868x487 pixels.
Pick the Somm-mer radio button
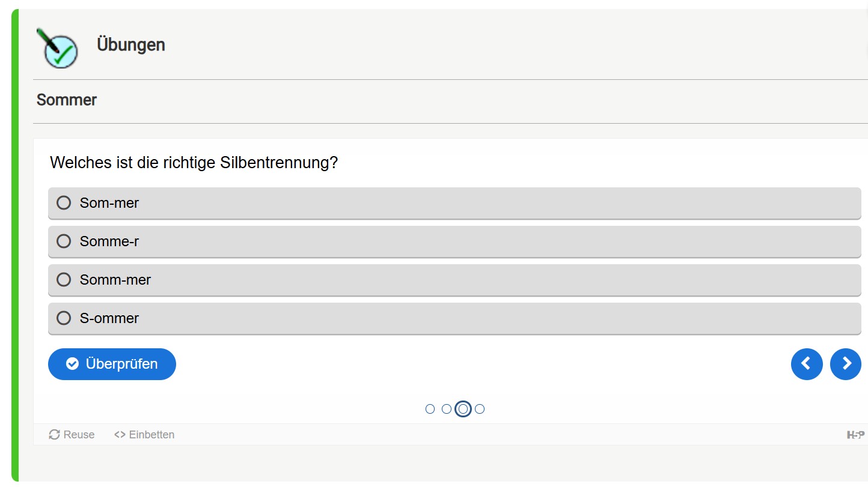tap(454, 280)
